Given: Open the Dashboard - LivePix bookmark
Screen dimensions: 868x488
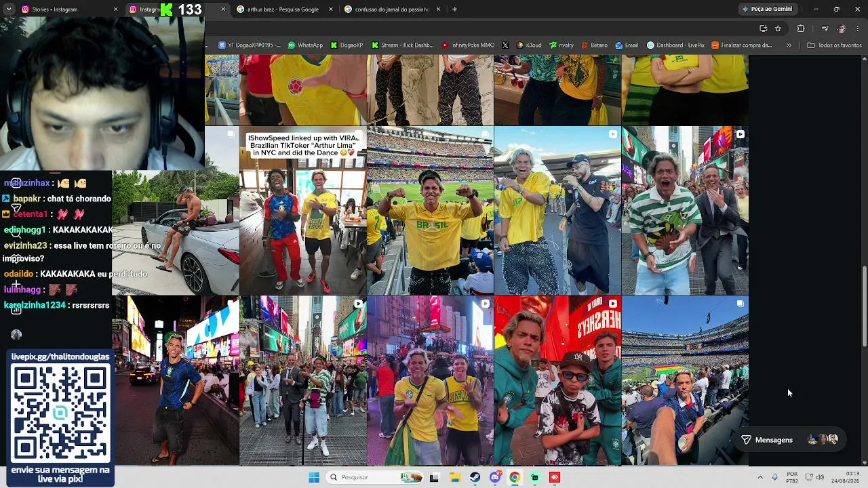Looking at the screenshot, I should click(x=675, y=45).
